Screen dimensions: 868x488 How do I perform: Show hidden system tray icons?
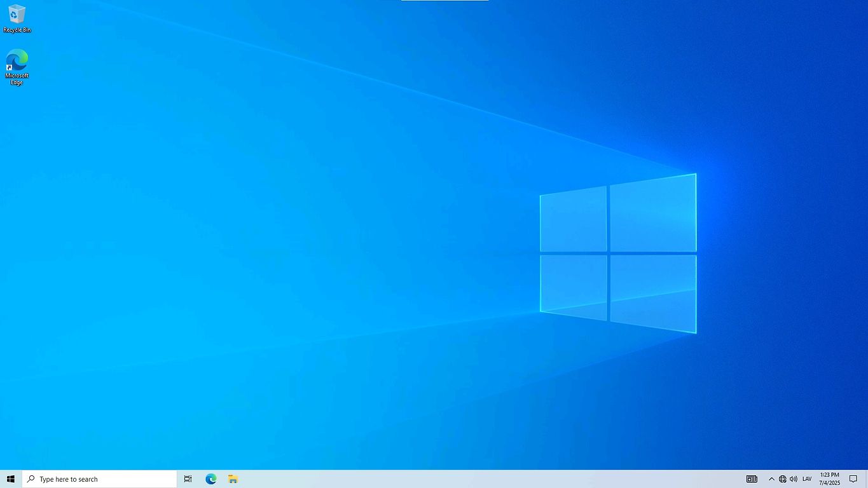tap(771, 479)
